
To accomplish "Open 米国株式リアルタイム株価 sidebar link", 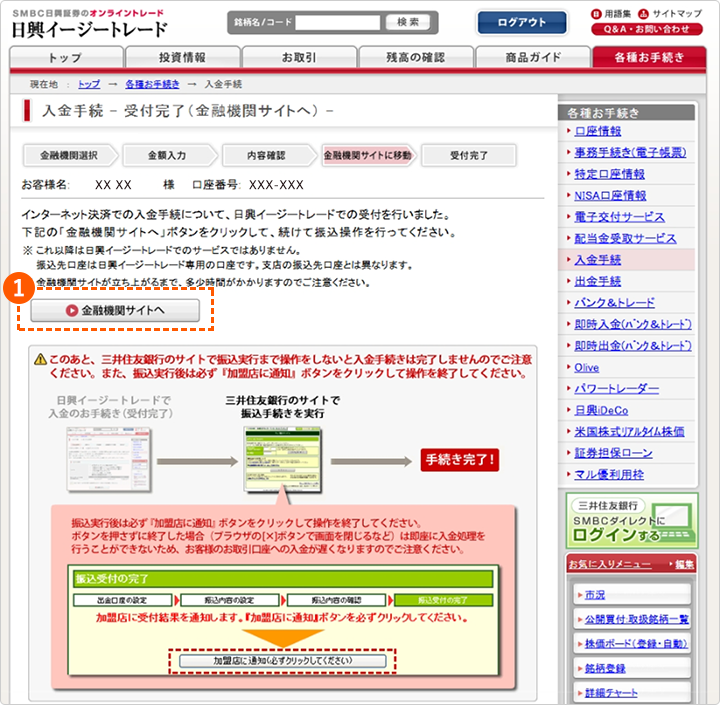I will coord(629,432).
